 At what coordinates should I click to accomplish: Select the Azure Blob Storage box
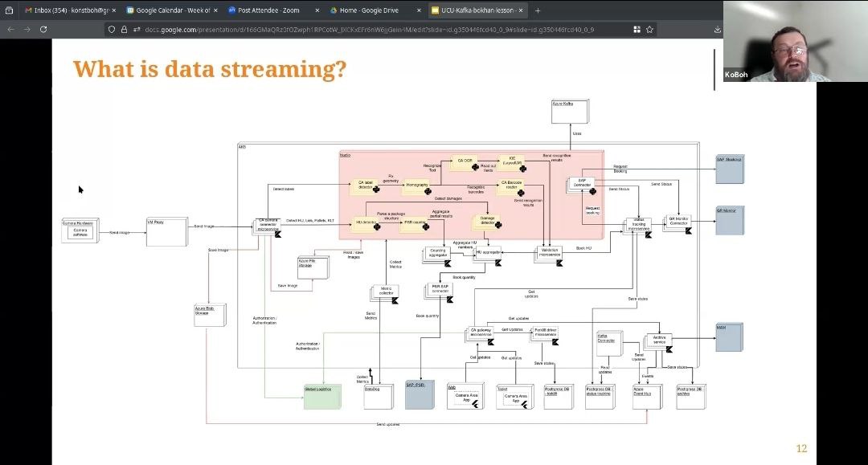pyautogui.click(x=210, y=315)
